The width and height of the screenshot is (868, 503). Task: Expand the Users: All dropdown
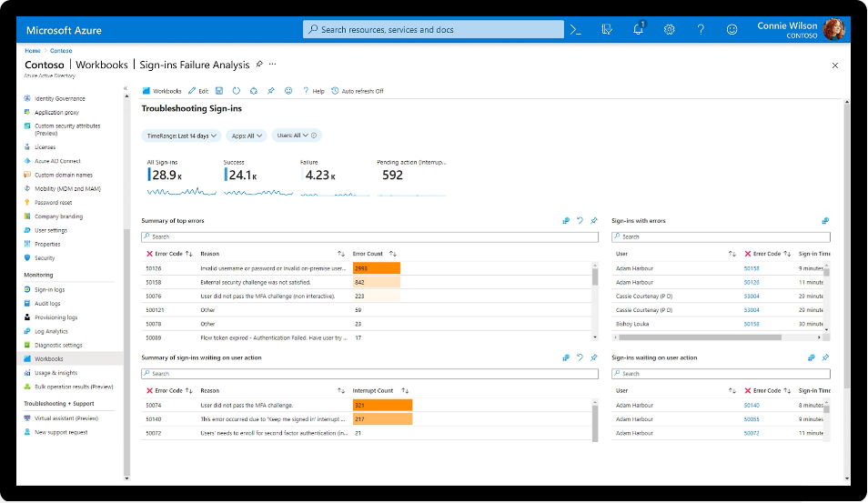tap(292, 136)
